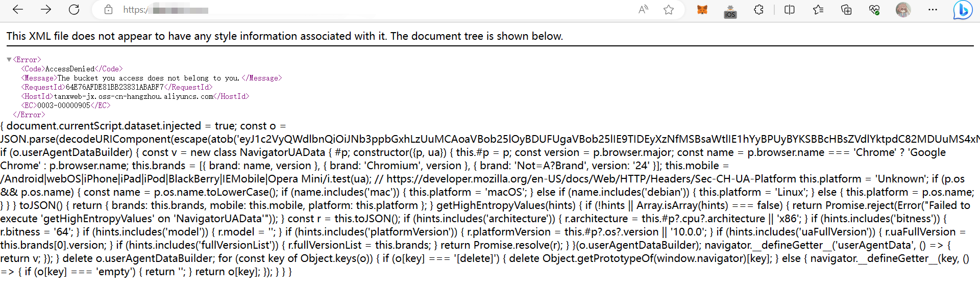
Task: Click the AccessDenied Code element
Action: point(72,69)
